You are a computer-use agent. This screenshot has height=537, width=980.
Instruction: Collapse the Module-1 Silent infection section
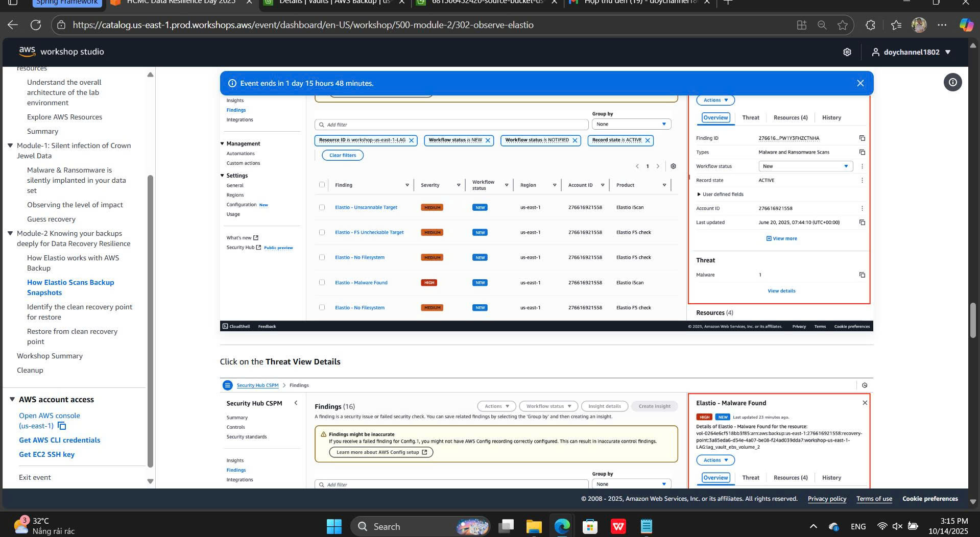(10, 145)
